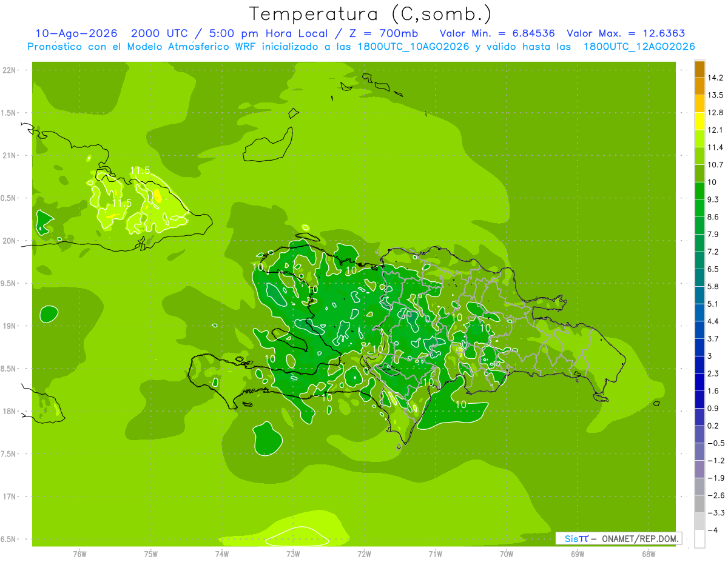
Task: Click the color bar value "-1.9"
Action: point(715,478)
